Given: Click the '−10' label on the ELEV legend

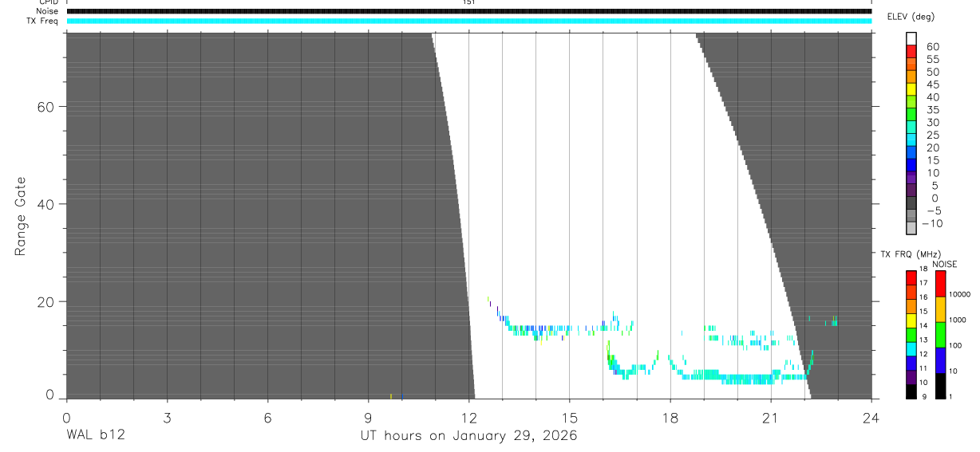Looking at the screenshot, I should point(931,224).
